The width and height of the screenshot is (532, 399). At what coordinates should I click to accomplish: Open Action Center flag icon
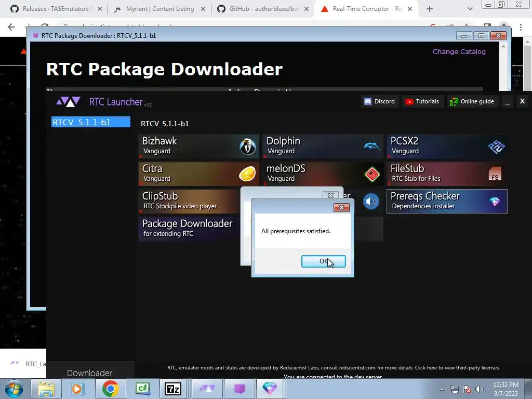point(467,389)
